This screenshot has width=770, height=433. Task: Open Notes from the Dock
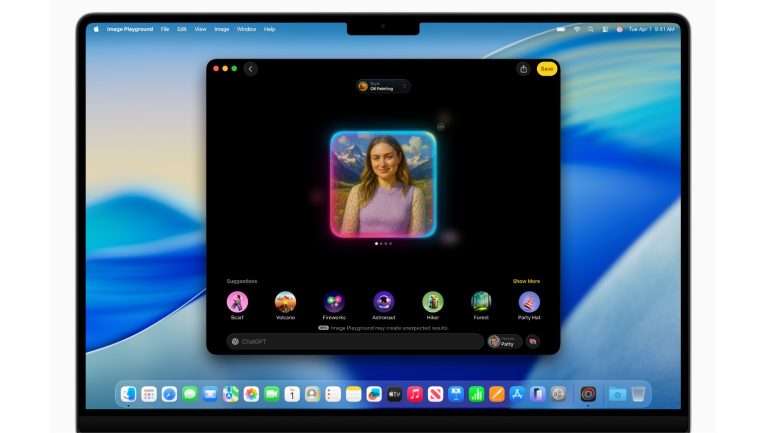click(x=354, y=394)
